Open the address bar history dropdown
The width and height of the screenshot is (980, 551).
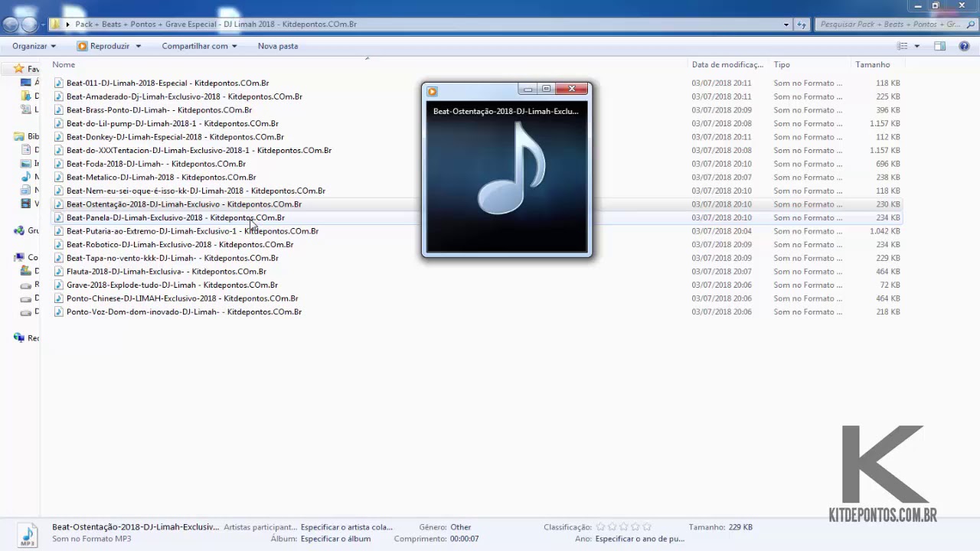coord(786,24)
